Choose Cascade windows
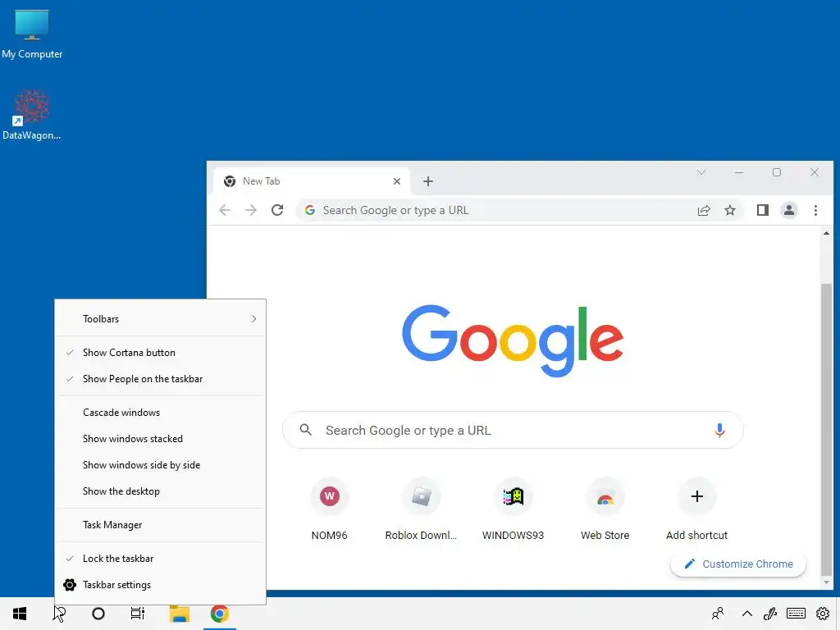Screen dimensions: 840x630 point(161,413)
